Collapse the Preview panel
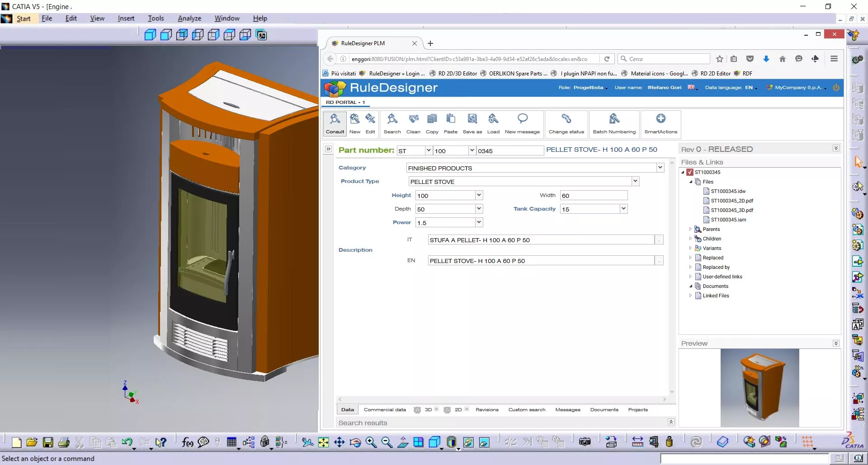The width and height of the screenshot is (868, 465). (x=836, y=343)
